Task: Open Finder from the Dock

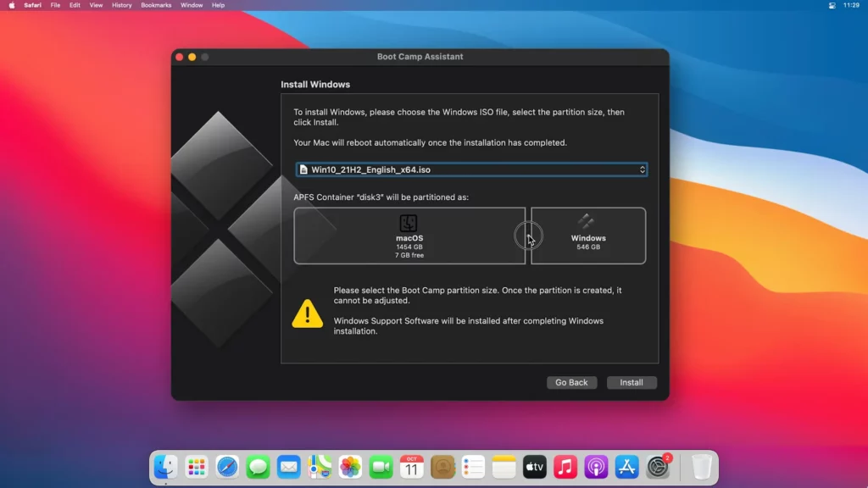Action: coord(165,468)
